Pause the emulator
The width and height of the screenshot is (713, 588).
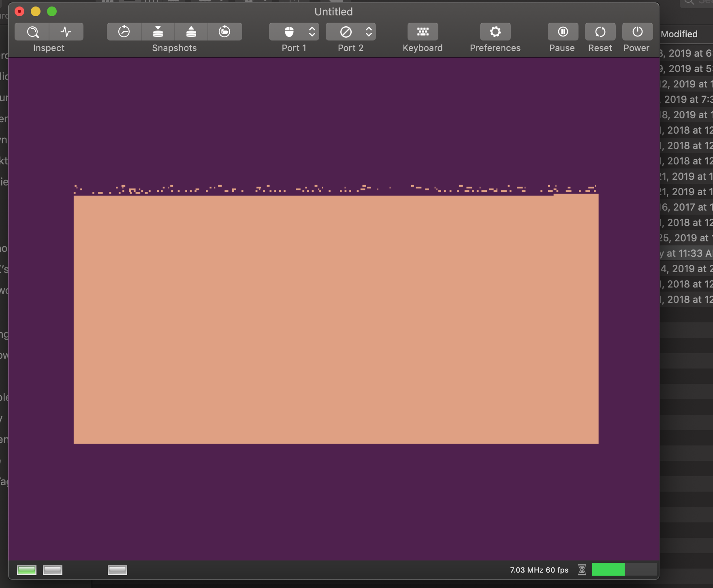tap(563, 32)
